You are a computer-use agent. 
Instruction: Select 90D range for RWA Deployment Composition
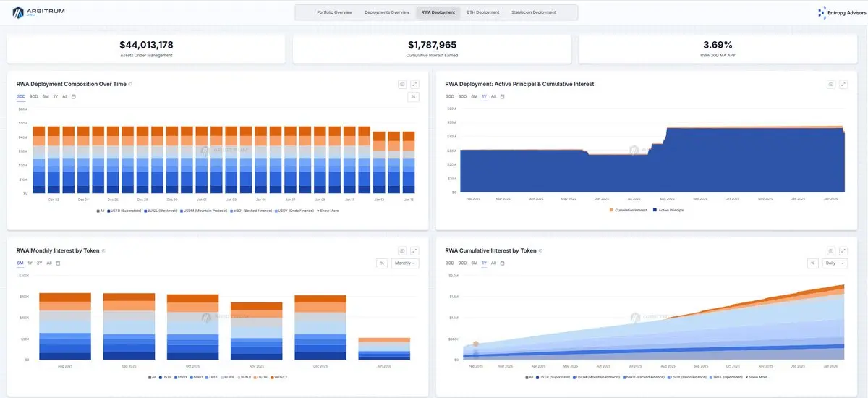coord(34,96)
